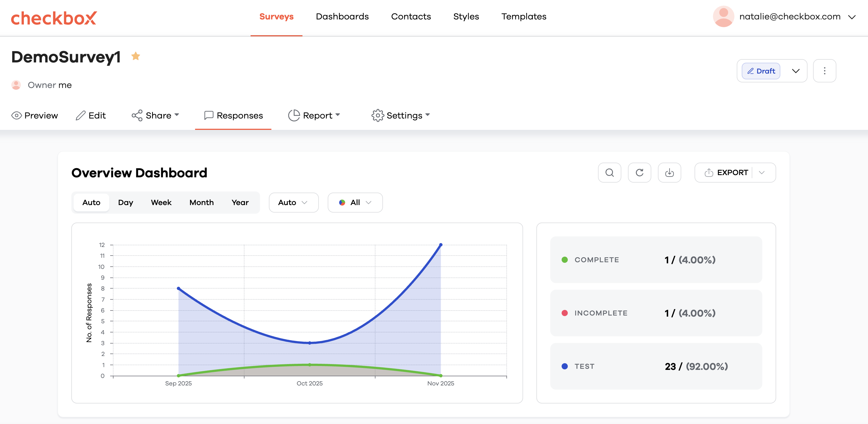
Task: Click the blue TEST legend dot
Action: coord(565,366)
